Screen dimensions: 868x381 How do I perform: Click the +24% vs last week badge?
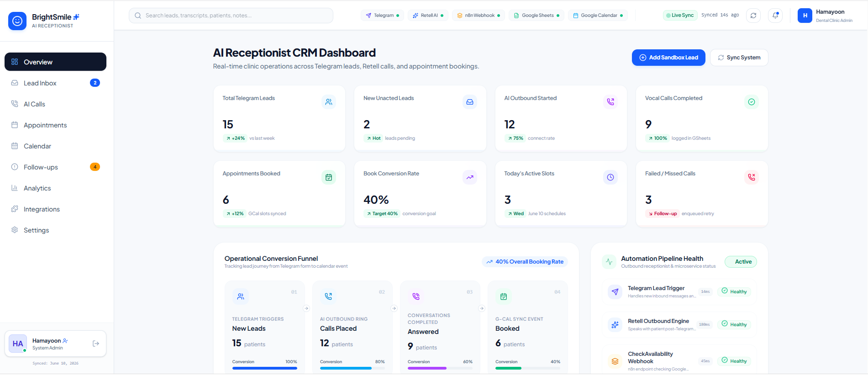pos(235,138)
